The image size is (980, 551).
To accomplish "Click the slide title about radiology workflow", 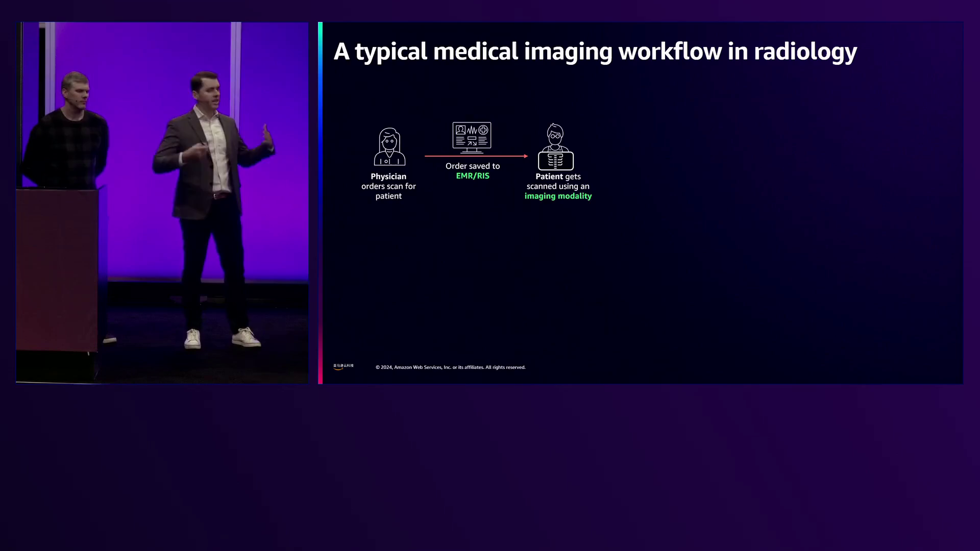I will (595, 52).
